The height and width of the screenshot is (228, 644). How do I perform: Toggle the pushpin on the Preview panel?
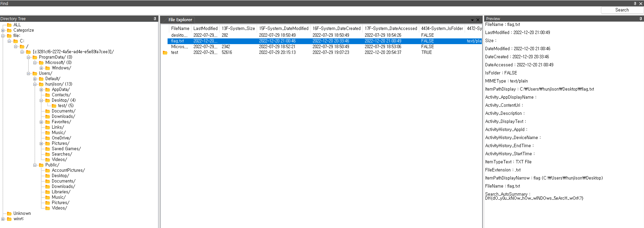(x=641, y=19)
